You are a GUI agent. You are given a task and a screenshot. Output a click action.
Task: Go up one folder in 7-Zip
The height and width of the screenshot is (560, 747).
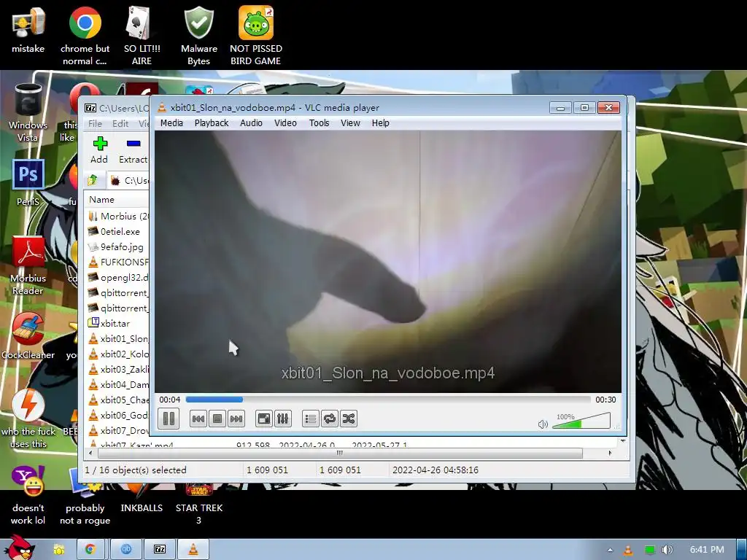pyautogui.click(x=93, y=180)
